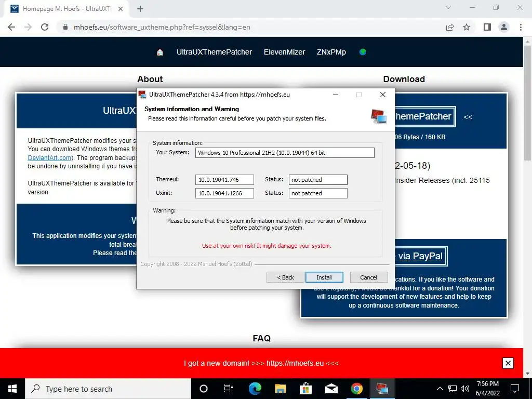Close the Homepage M. Hoefs tab
Screen dimensions: 532x399
121,9
